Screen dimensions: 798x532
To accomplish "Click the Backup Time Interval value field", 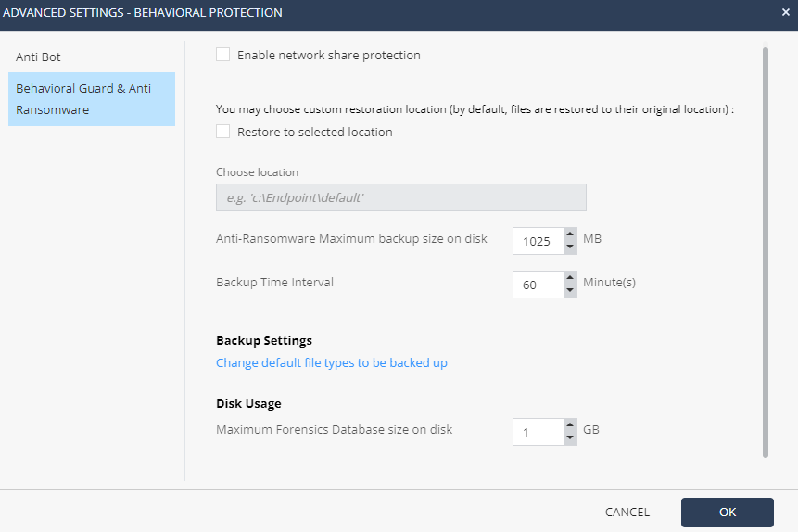I will 538,285.
